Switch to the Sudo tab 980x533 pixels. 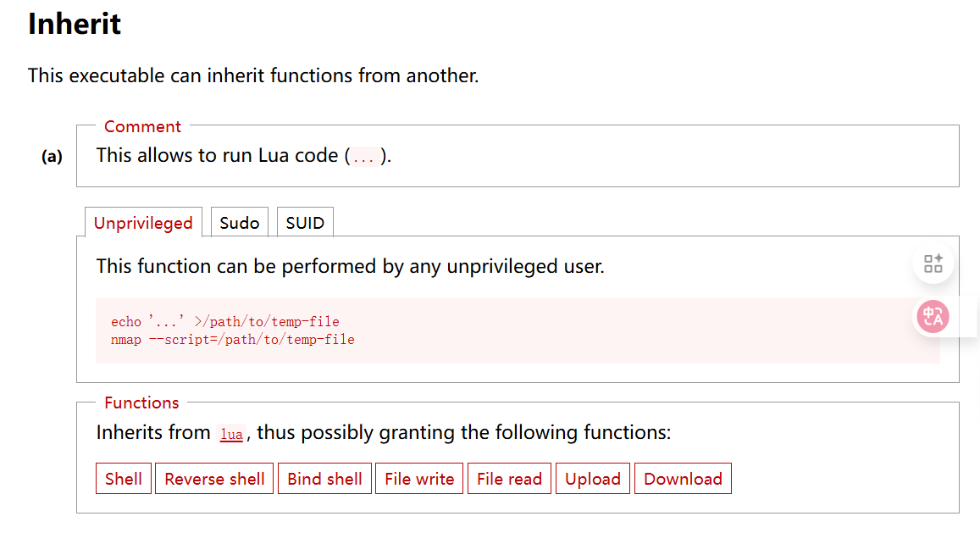pos(239,223)
